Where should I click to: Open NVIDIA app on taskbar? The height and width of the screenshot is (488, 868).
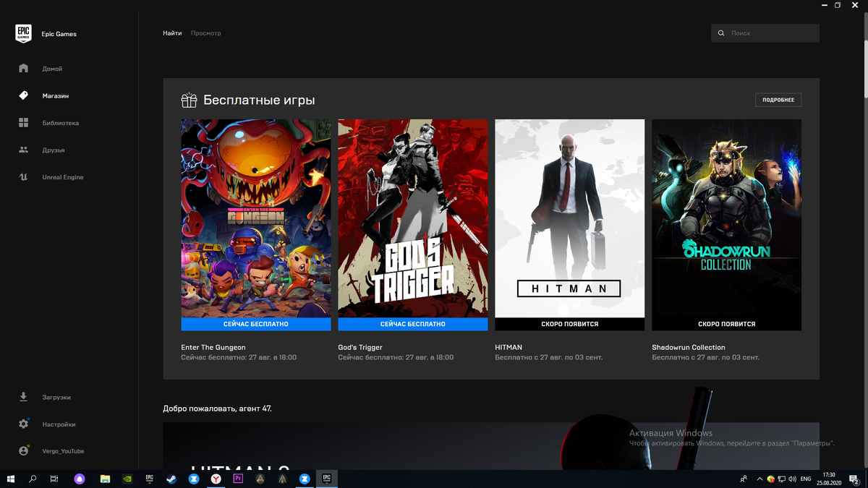click(x=127, y=479)
